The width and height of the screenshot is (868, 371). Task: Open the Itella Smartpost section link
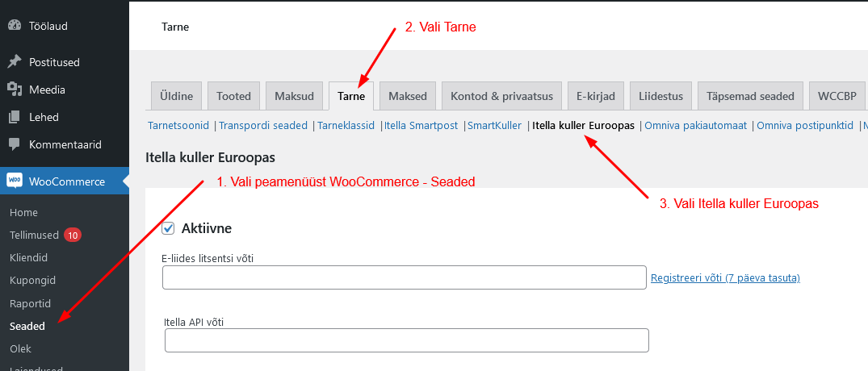[x=421, y=126]
